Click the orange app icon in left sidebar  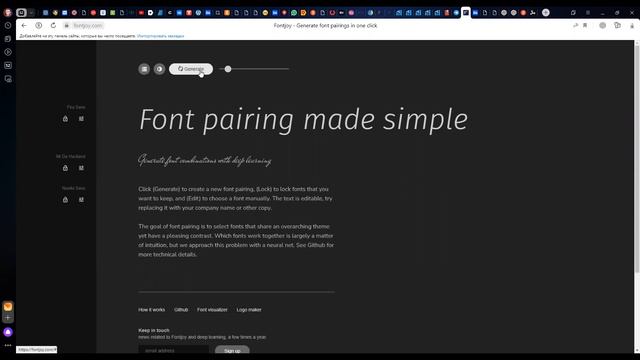(8, 307)
